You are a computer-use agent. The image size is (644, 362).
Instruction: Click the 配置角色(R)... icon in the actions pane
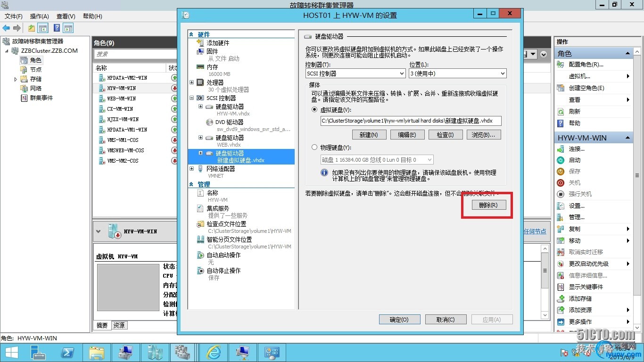561,65
